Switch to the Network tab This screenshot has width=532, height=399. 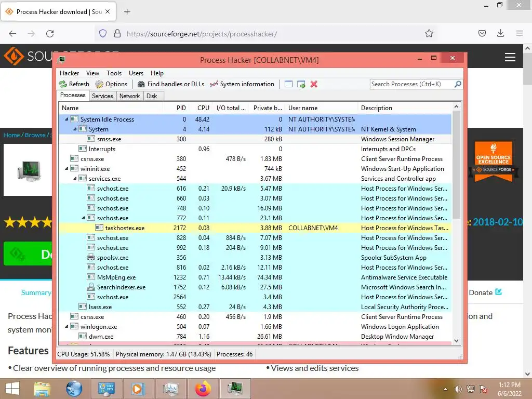click(129, 96)
